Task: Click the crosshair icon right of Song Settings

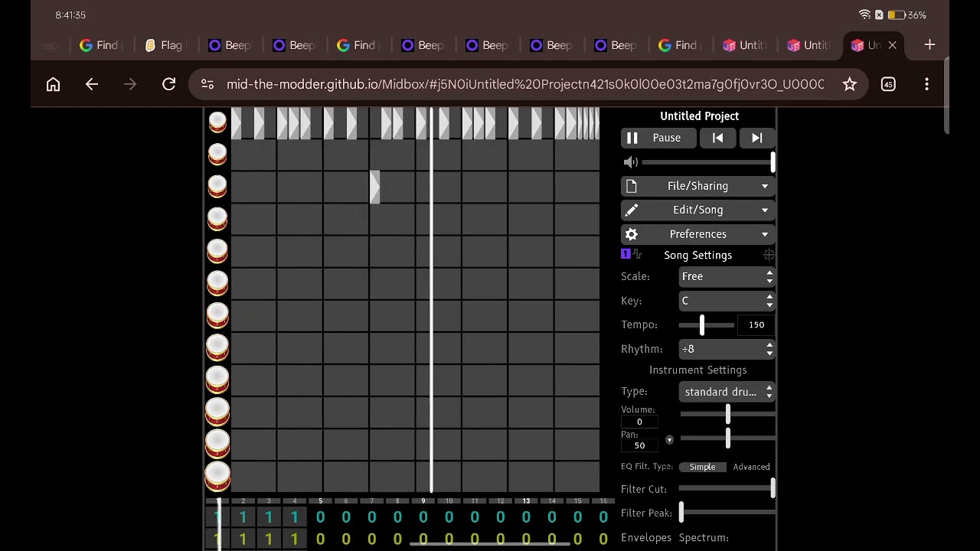Action: point(769,256)
